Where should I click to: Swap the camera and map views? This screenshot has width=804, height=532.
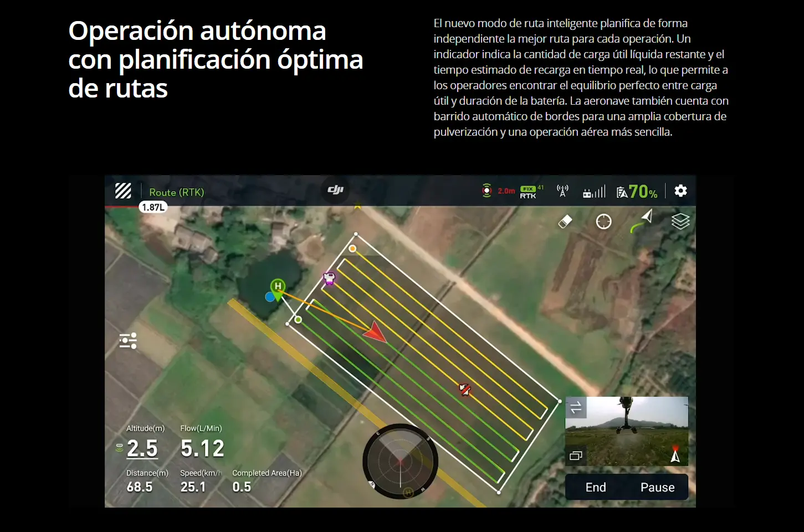[576, 408]
